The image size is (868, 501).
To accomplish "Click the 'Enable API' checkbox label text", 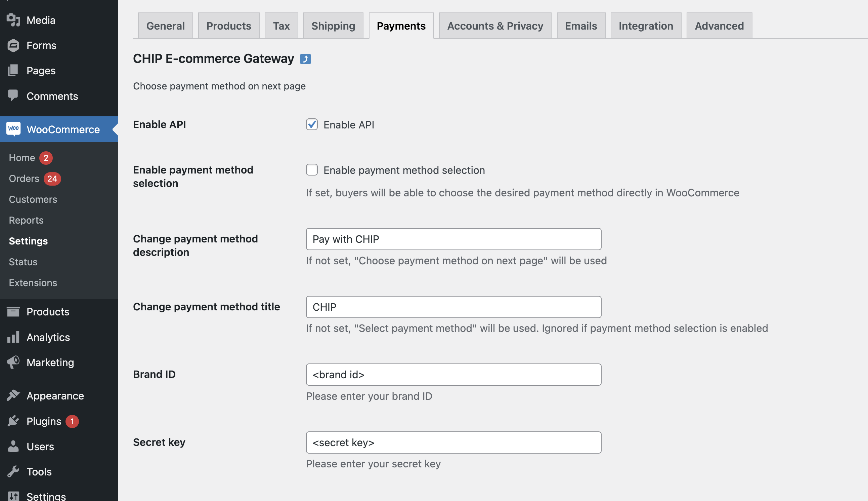I will click(349, 124).
